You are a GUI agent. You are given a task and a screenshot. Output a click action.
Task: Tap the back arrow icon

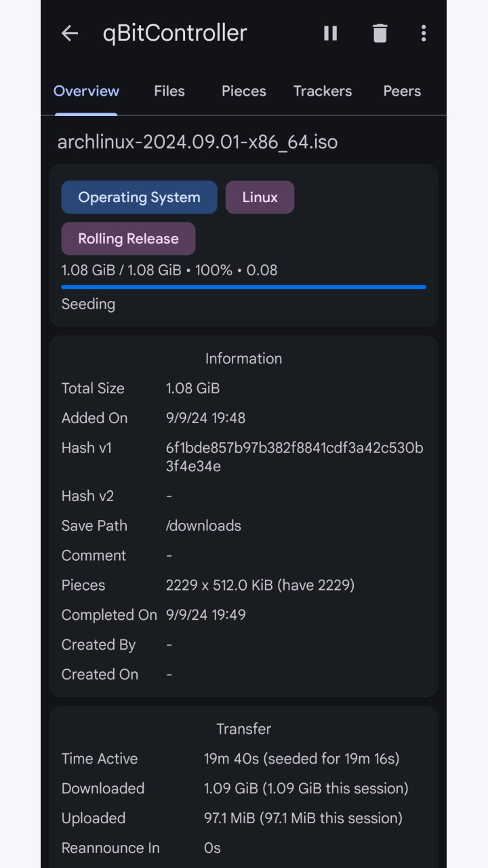pos(70,33)
